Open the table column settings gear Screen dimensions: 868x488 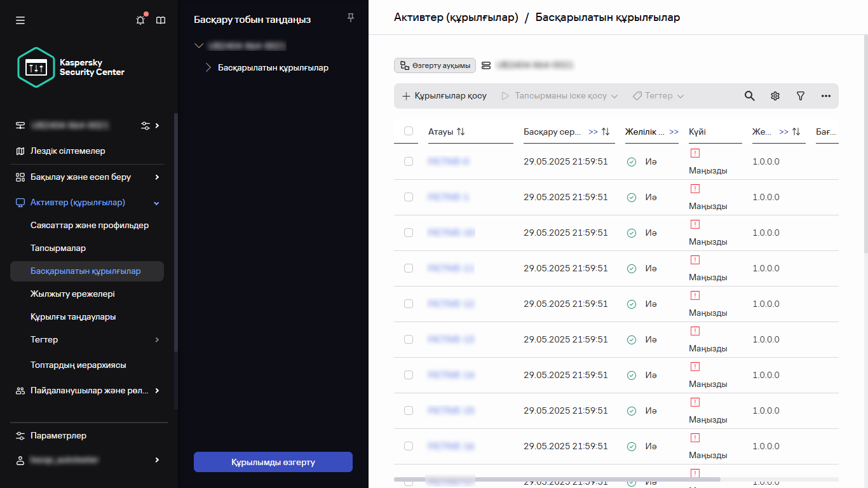(775, 95)
